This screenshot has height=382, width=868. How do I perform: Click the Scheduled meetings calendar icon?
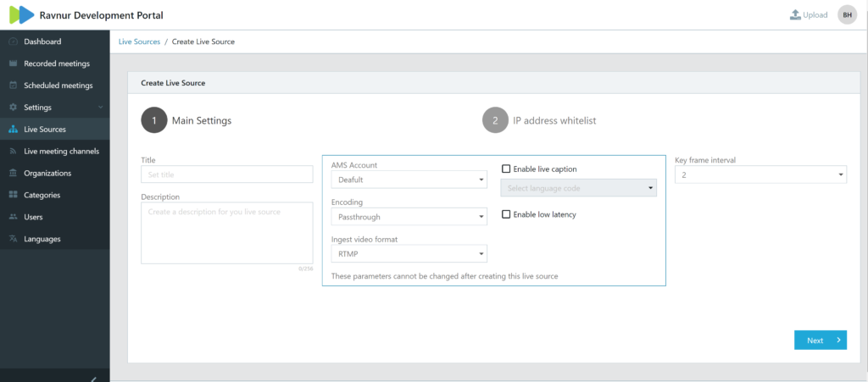(x=13, y=86)
